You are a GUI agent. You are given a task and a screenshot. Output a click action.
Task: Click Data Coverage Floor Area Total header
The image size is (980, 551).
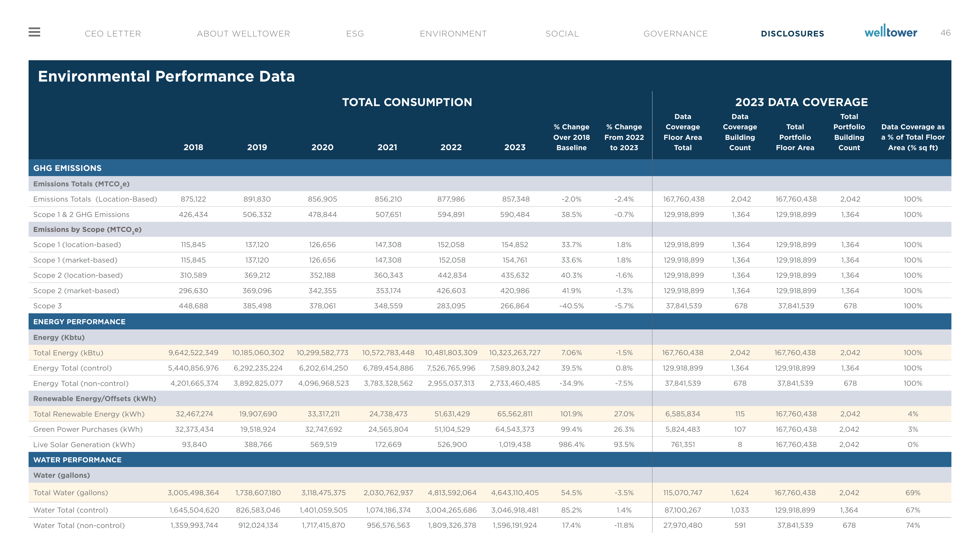683,132
